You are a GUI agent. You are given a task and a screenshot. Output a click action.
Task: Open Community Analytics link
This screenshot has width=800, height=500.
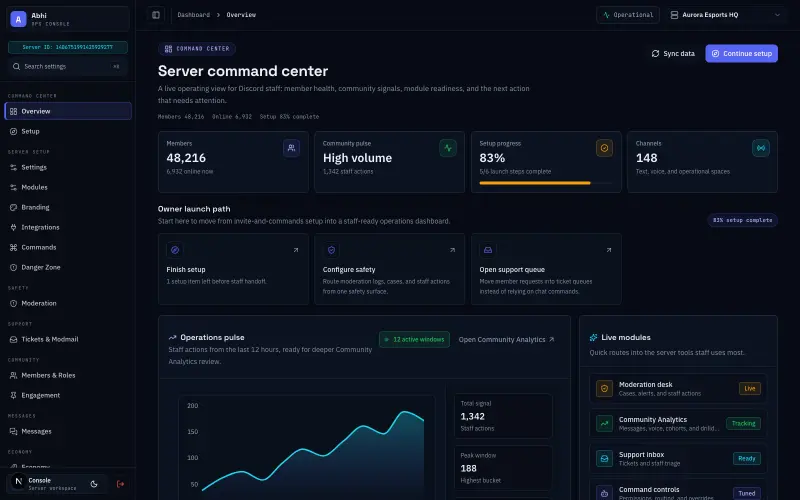click(506, 339)
